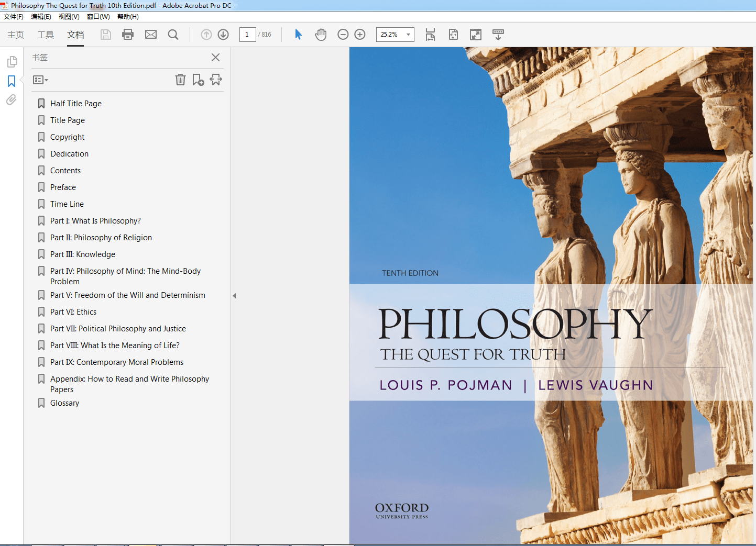Open the attachments panel icon
Screen dimensions: 756x546
[12, 100]
